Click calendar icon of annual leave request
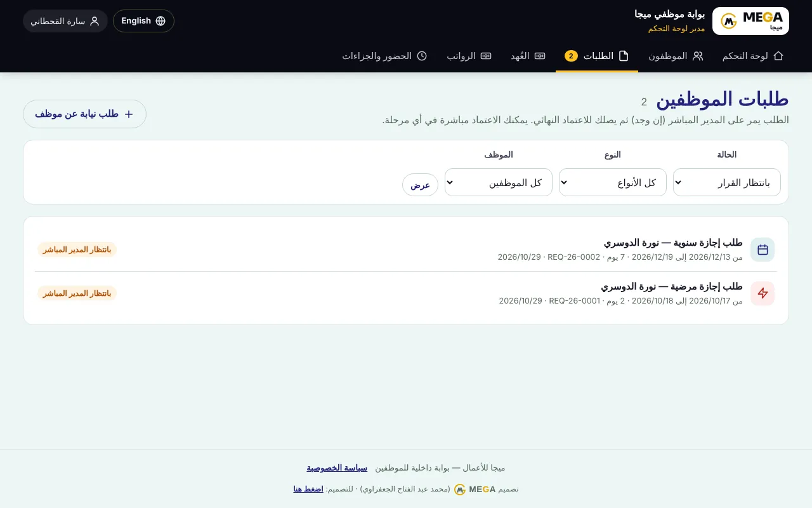The image size is (812, 508). [x=763, y=250]
